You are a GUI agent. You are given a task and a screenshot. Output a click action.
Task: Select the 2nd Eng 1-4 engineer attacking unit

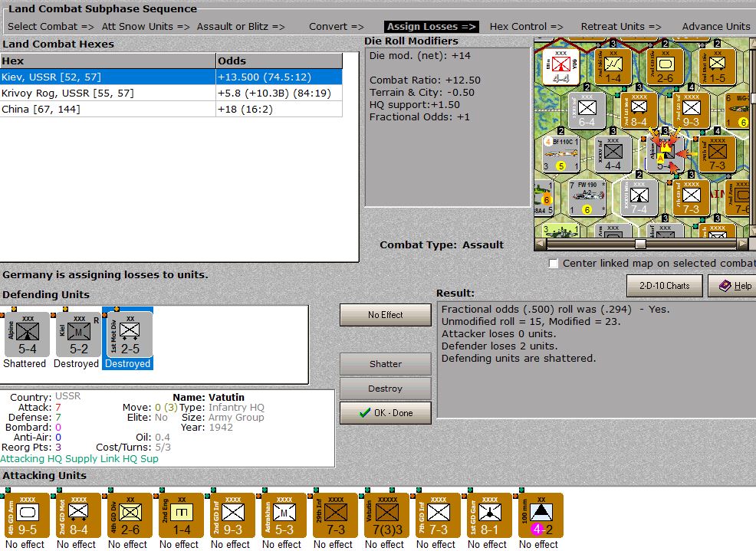[181, 514]
